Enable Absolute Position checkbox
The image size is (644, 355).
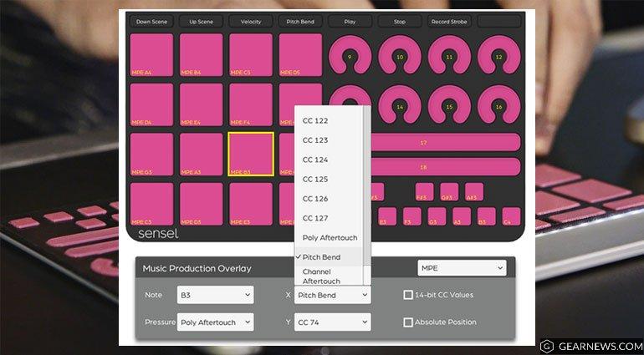[408, 322]
